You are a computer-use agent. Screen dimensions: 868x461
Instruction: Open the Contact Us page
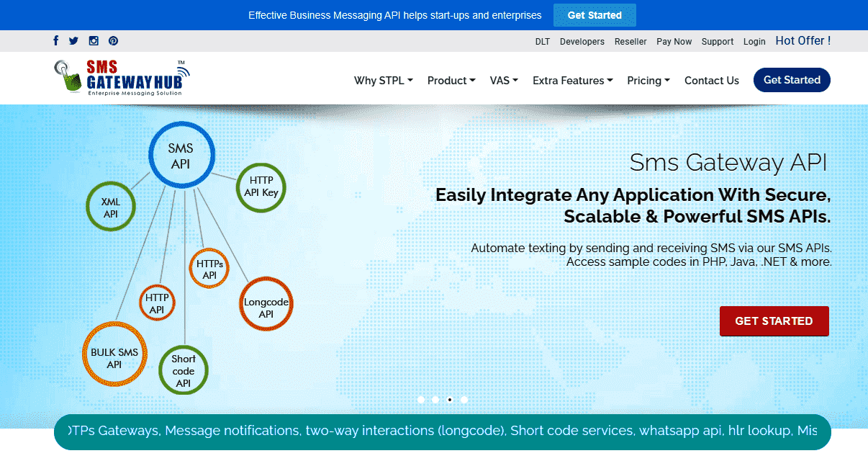(712, 81)
